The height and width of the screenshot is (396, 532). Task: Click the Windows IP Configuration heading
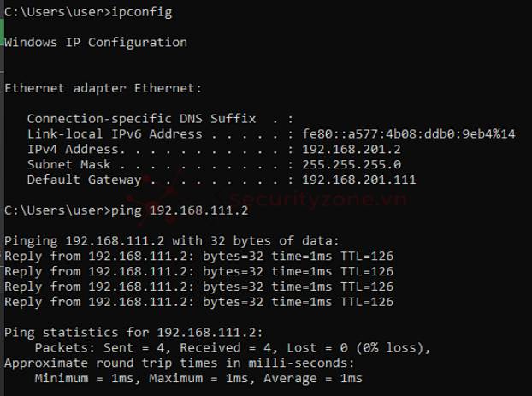click(96, 43)
